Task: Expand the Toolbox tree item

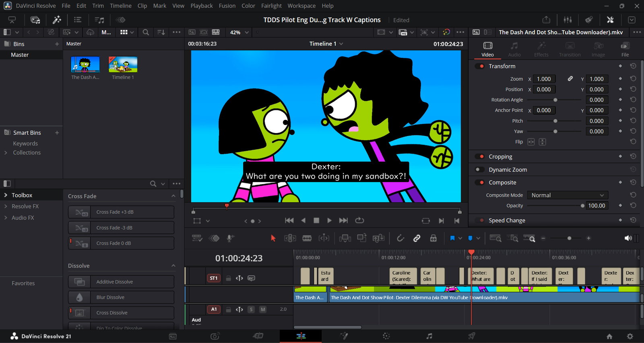Action: pyautogui.click(x=6, y=195)
